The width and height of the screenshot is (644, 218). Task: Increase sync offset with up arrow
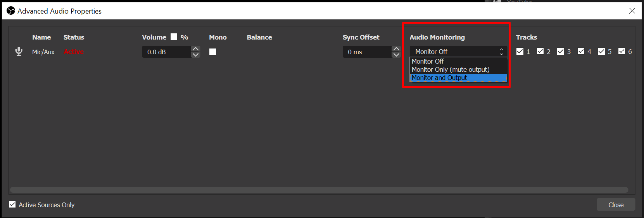click(x=396, y=49)
